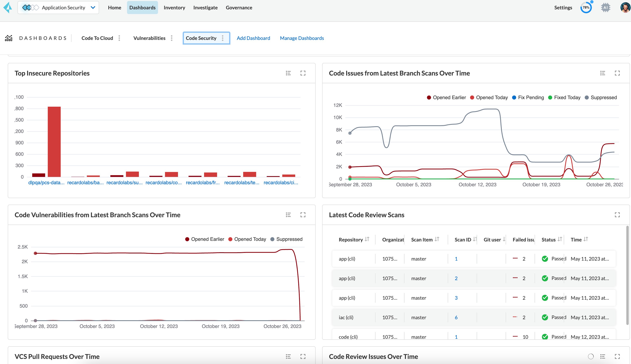Screen dimensions: 631x364
Task: Expand VCS Pull Requests Over Time to fullscreen
Action: coord(303,356)
